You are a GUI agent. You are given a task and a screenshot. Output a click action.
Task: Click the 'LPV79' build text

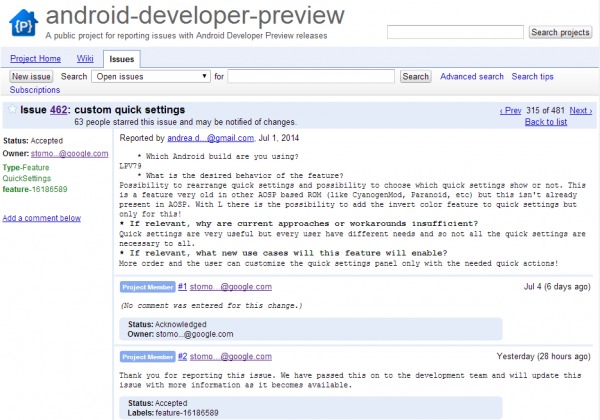(x=130, y=166)
